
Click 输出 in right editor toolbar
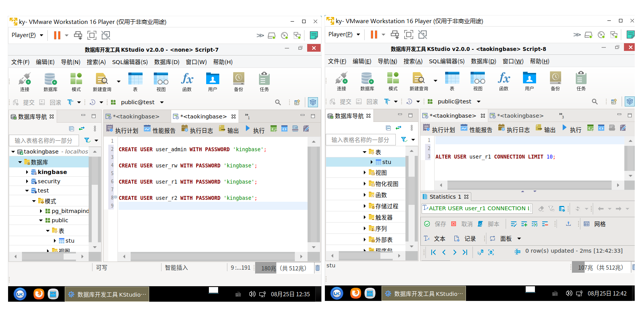[545, 129]
